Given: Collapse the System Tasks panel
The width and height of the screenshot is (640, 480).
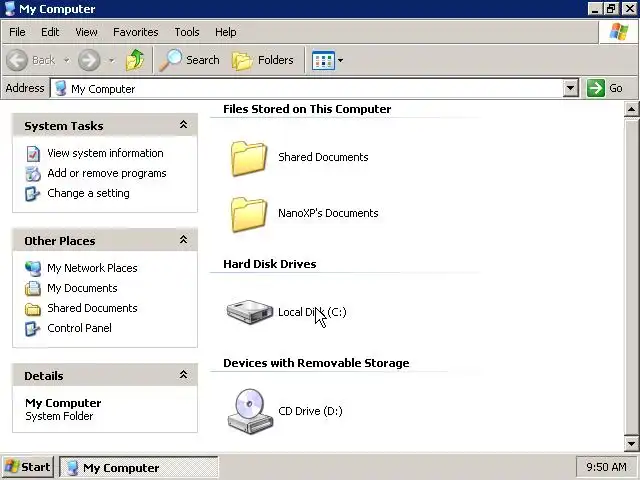Looking at the screenshot, I should coord(183,125).
